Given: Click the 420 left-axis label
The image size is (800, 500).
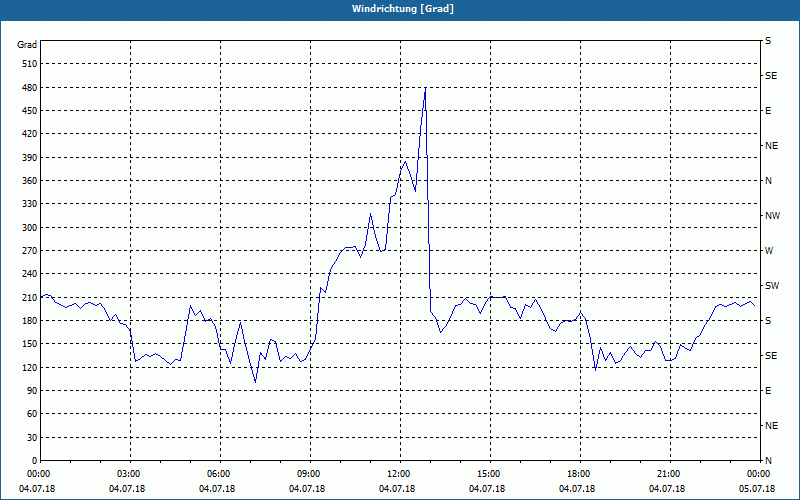Looking at the screenshot, I should tap(30, 134).
